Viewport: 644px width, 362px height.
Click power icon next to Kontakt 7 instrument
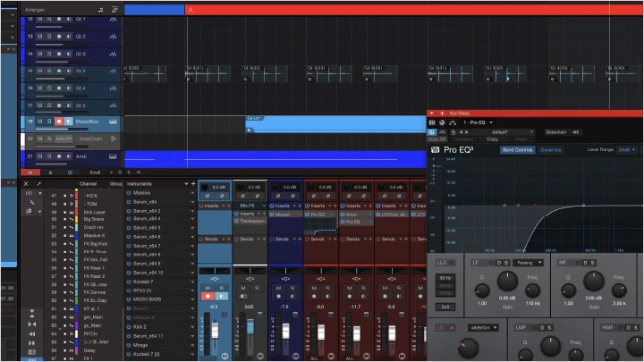[x=129, y=282]
